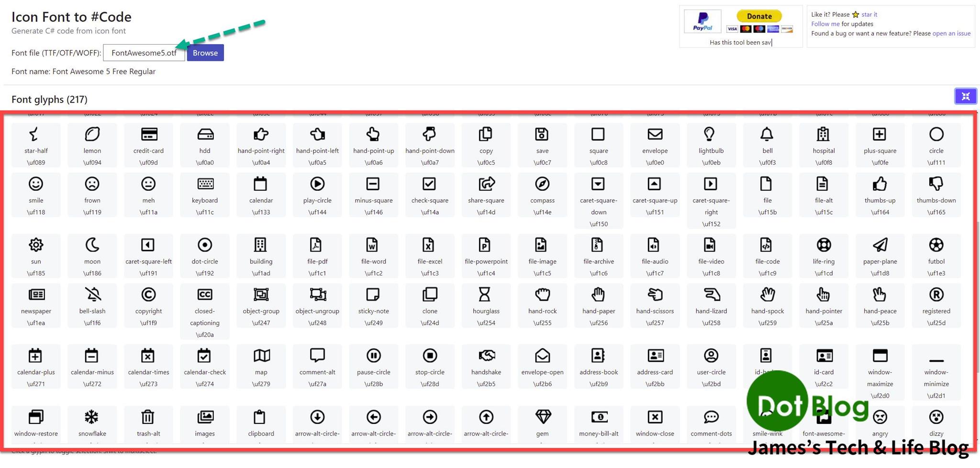Toggle selection of the smile glyph
The width and height of the screenshot is (980, 468).
36,194
